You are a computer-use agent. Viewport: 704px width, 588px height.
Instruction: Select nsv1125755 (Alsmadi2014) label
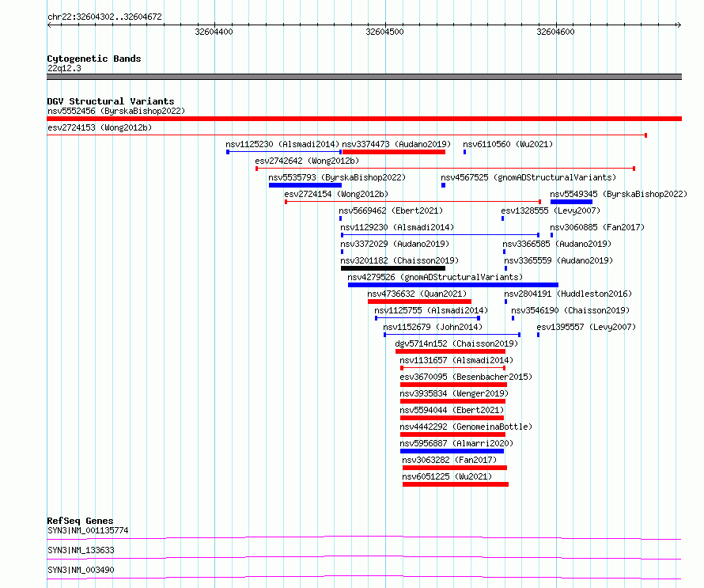(x=431, y=310)
